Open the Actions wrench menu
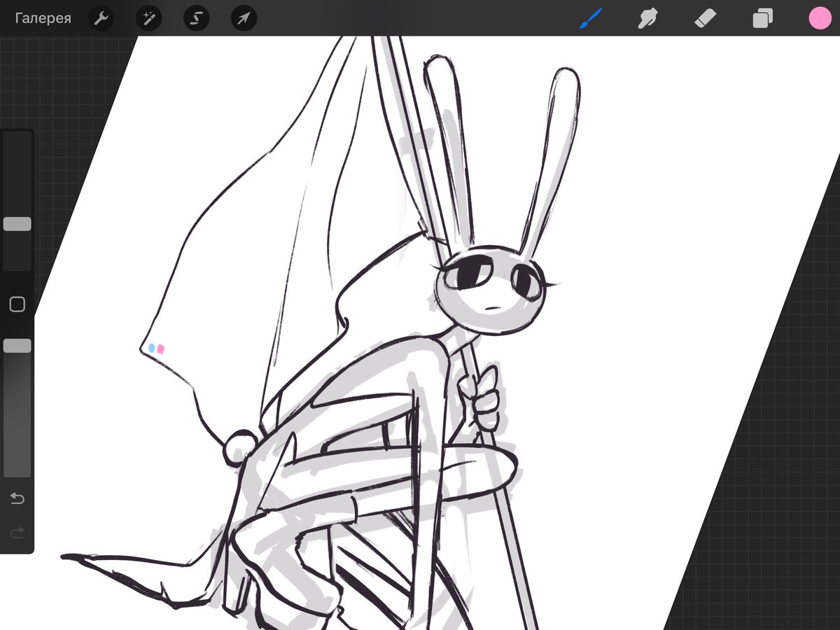This screenshot has height=630, width=840. (101, 18)
